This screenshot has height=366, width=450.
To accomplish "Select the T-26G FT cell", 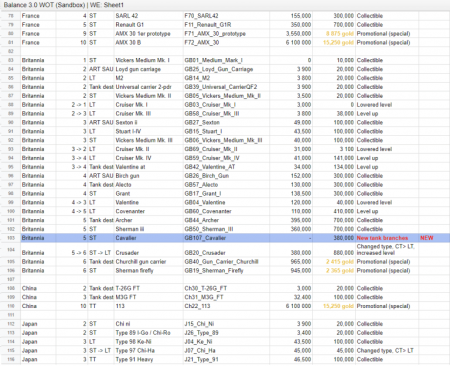I will [149, 288].
